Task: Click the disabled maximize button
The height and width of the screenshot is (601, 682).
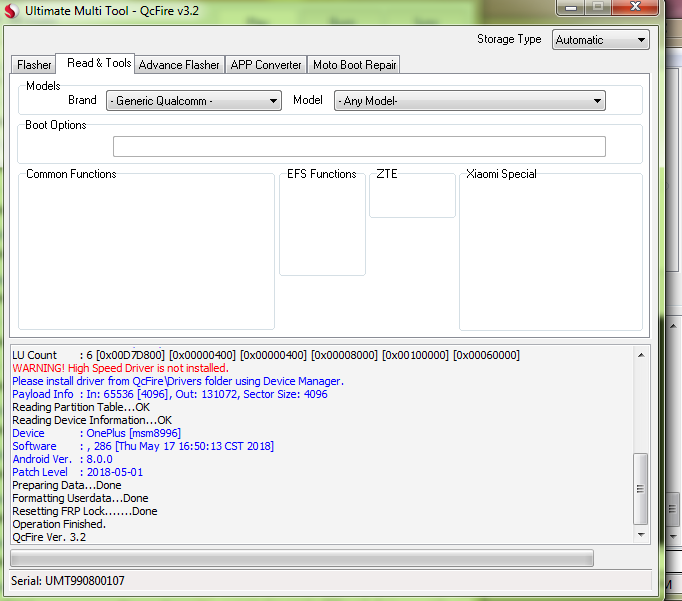Action: (598, 7)
